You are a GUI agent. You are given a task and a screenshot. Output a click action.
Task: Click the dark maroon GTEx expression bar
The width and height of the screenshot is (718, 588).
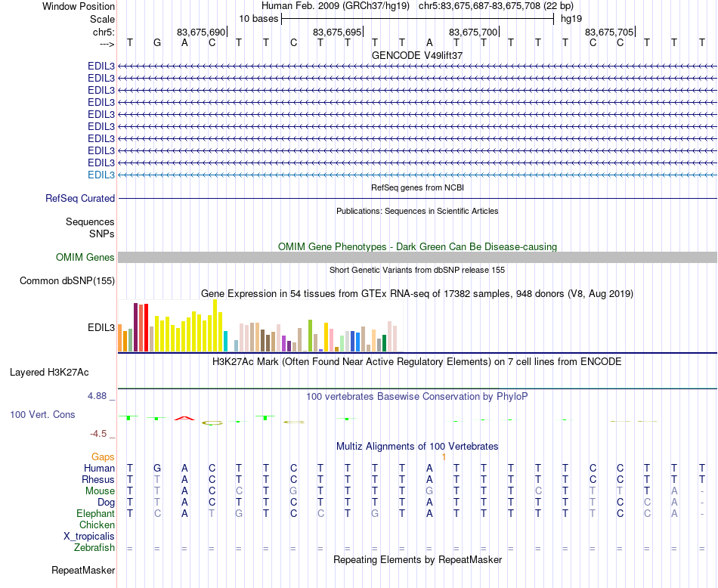coord(135,327)
